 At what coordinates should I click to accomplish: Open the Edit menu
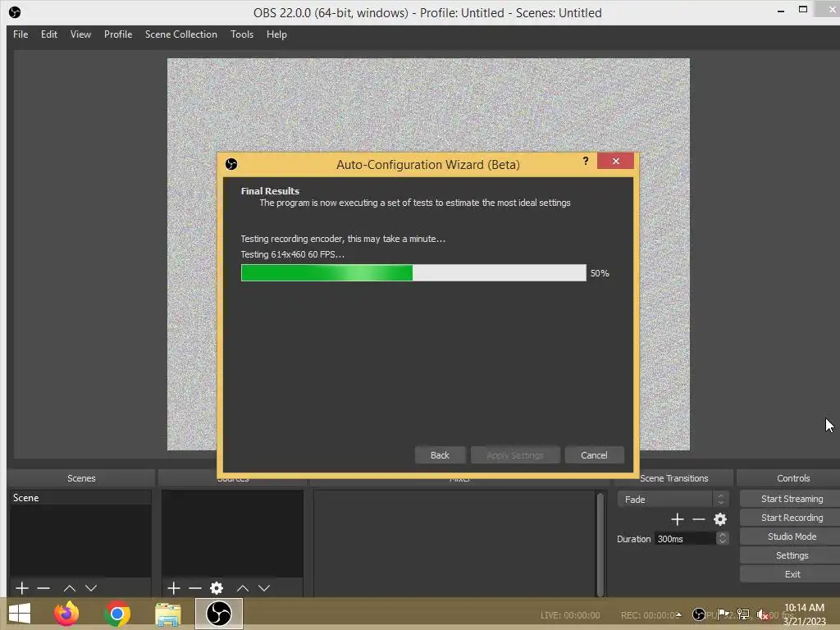(48, 34)
